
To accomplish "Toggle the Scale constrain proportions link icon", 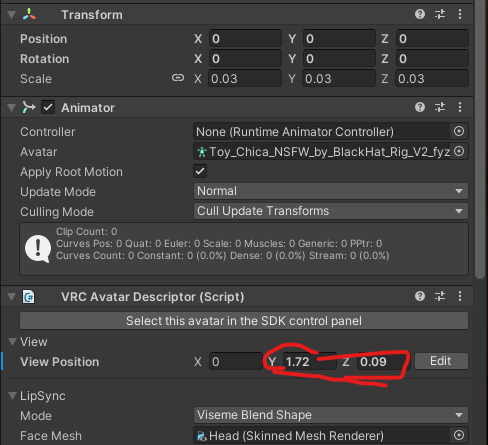I will coord(178,78).
